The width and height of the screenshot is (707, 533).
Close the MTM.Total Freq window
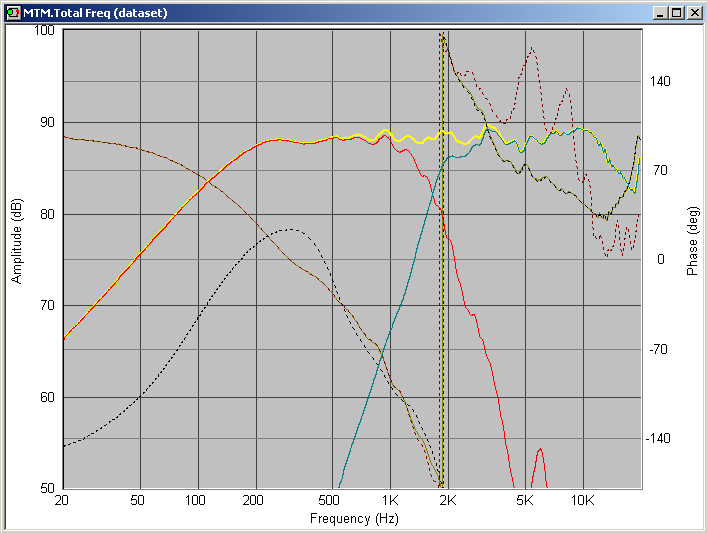click(694, 13)
